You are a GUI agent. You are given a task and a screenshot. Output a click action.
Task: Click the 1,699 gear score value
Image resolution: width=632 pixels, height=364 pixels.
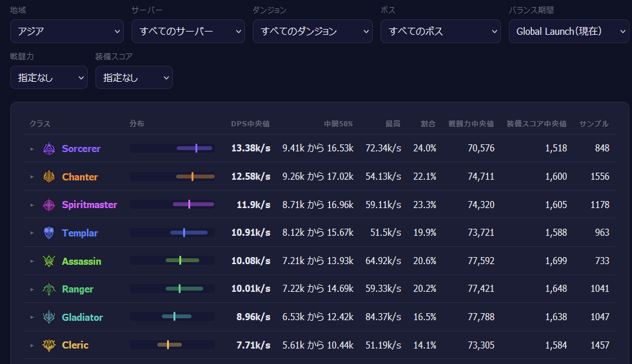click(x=556, y=261)
